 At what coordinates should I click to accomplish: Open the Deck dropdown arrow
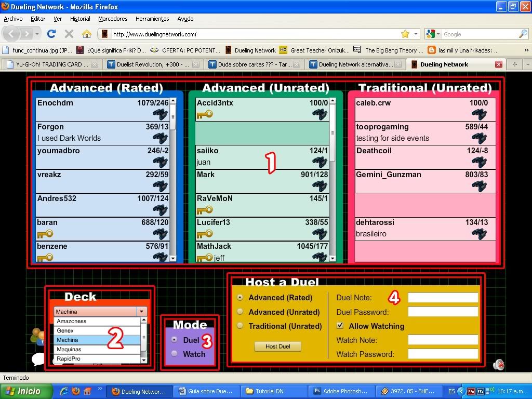pyautogui.click(x=142, y=312)
